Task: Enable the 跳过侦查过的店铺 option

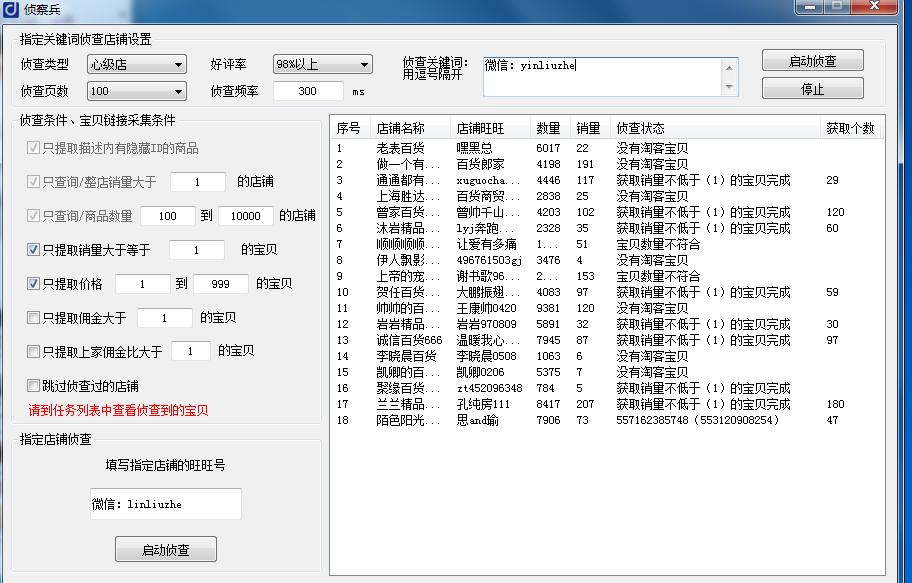Action: (34, 386)
